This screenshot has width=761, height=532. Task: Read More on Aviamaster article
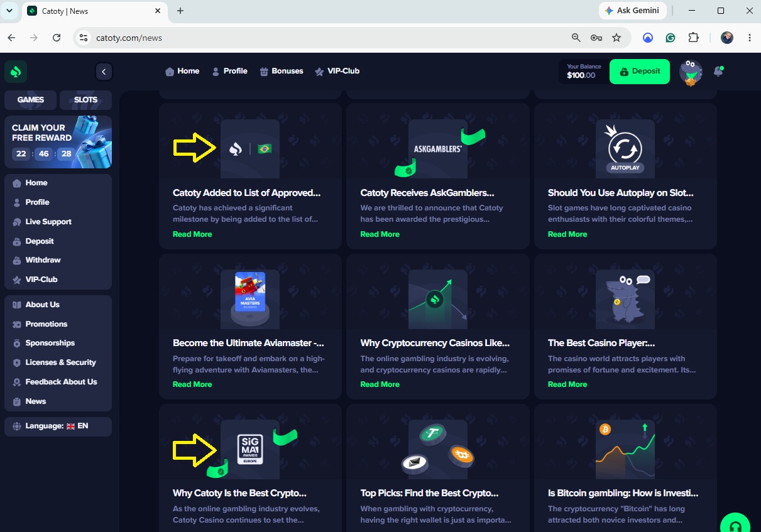click(192, 384)
